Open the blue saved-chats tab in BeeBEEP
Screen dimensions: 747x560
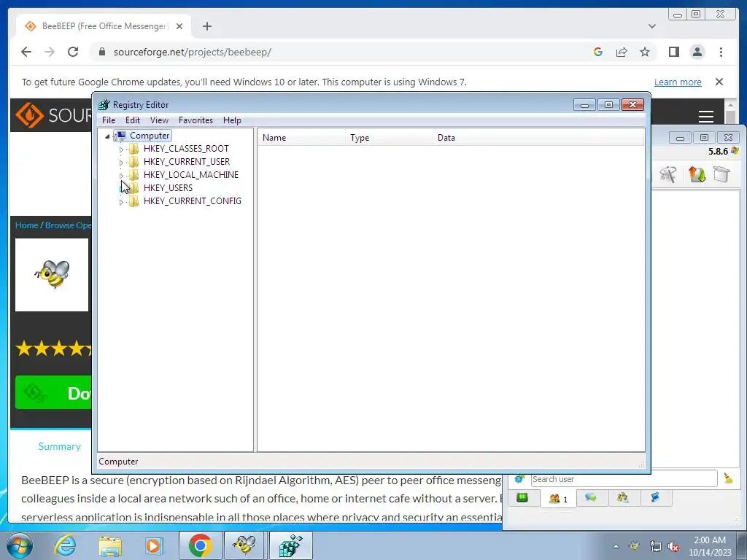point(656,497)
